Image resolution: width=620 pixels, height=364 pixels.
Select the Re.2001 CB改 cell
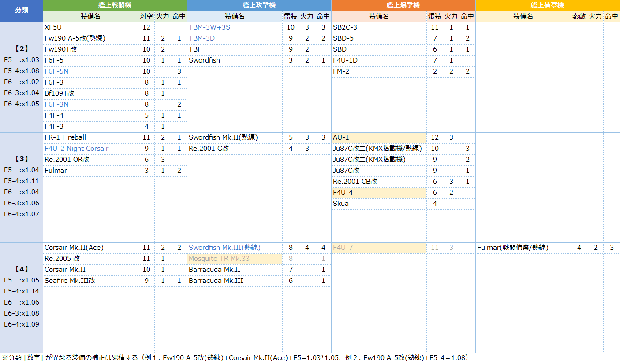click(379, 182)
